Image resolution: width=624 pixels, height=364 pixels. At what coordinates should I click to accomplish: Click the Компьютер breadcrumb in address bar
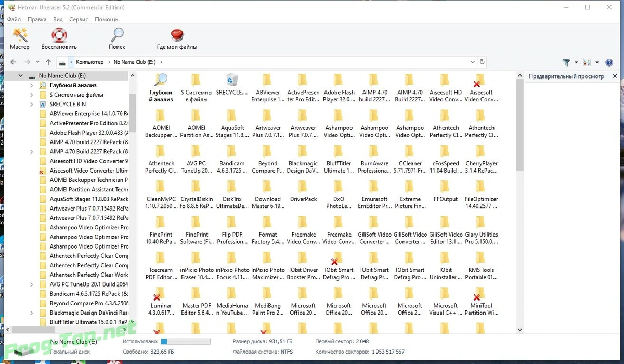pyautogui.click(x=89, y=62)
